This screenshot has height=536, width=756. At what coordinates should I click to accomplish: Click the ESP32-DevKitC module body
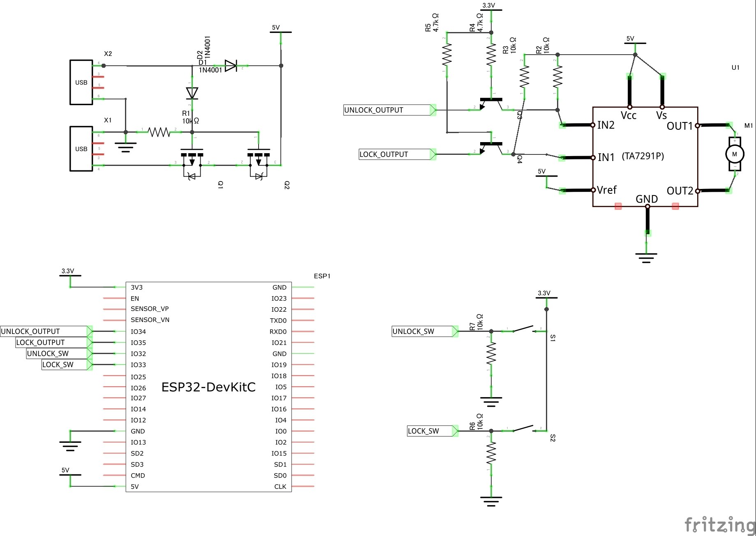(x=208, y=387)
